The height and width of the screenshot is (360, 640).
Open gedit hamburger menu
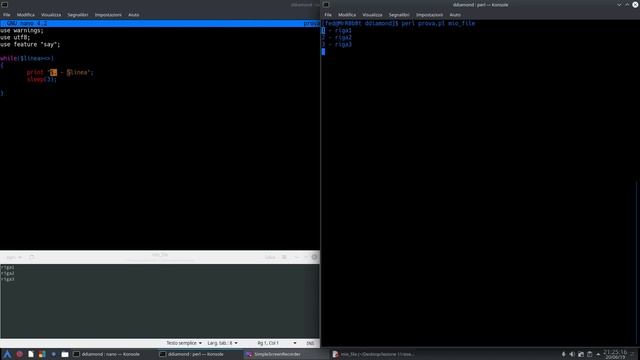point(284,258)
